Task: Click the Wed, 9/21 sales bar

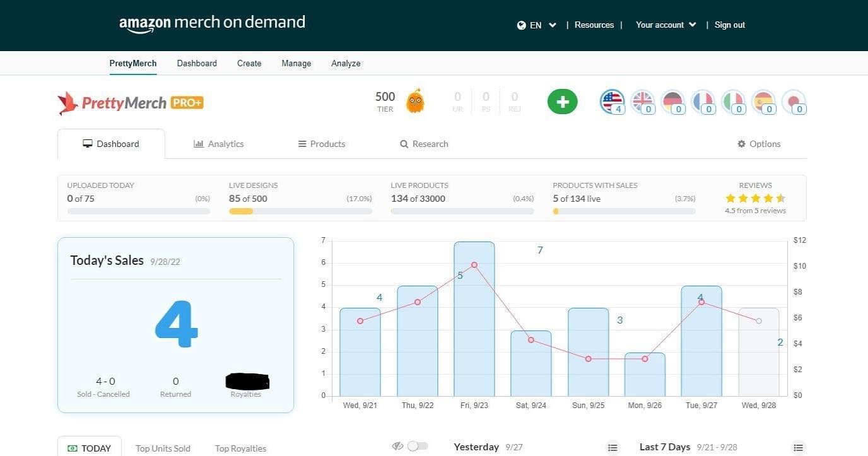Action: (360, 352)
